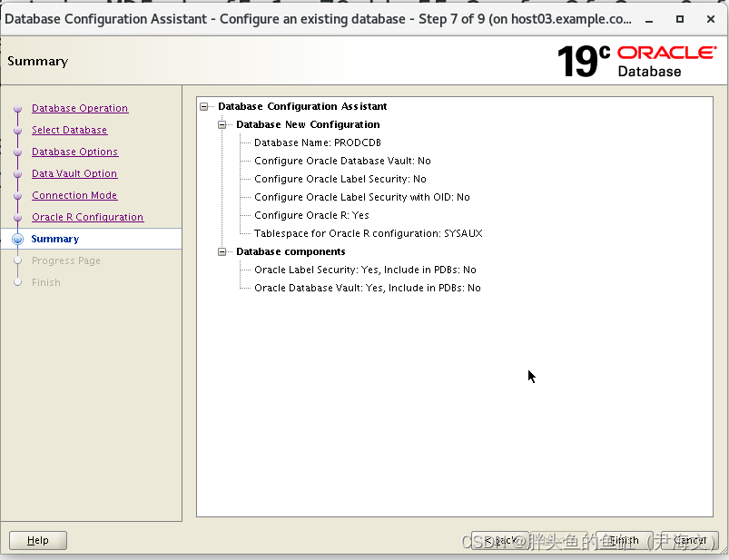
Task: Jump to the Database Options step
Action: pos(74,152)
